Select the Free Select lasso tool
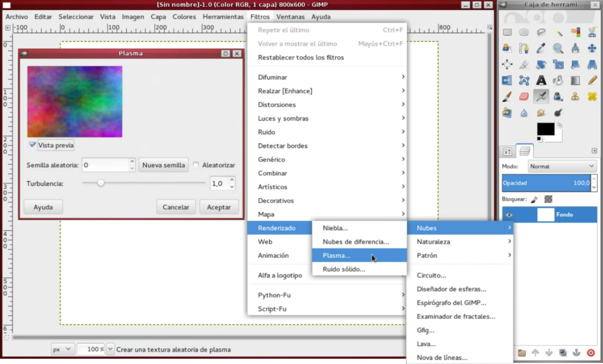The width and height of the screenshot is (603, 364). 541,32
